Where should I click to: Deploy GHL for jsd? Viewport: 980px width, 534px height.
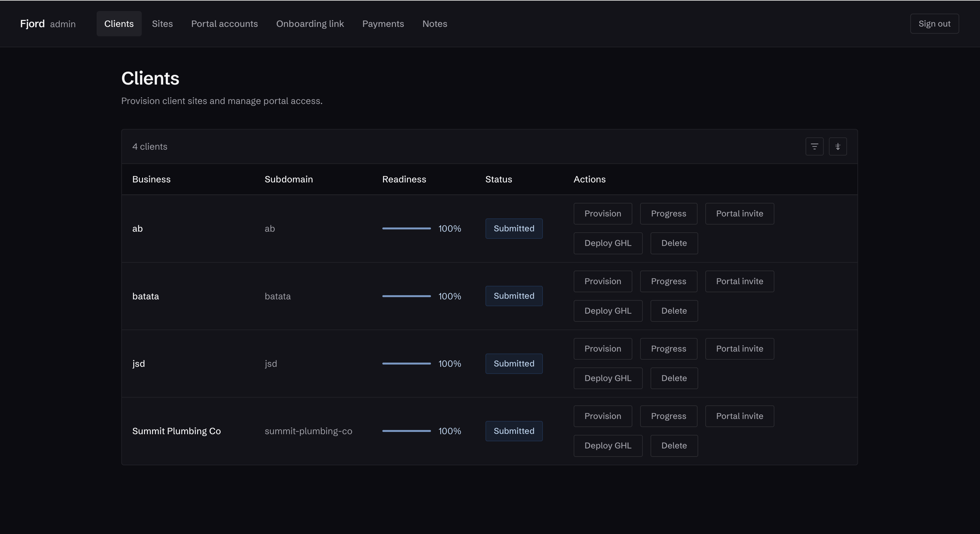pos(608,378)
